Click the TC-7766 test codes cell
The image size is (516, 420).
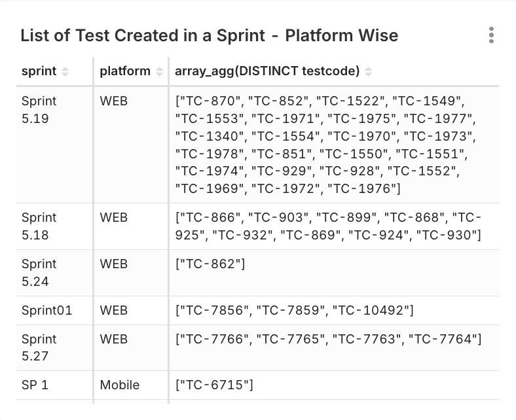point(328,339)
